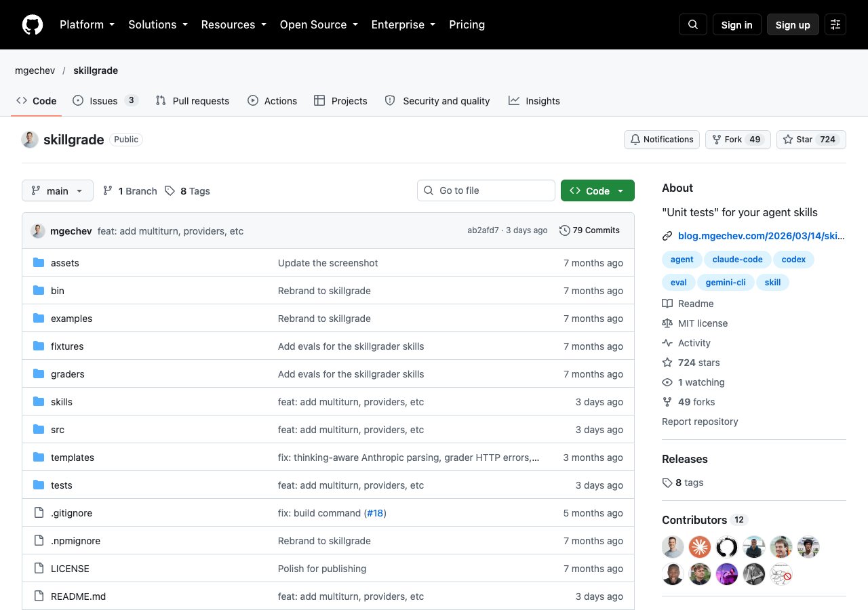This screenshot has width=868, height=610.
Task: Switch to the Insights tab
Action: pos(534,101)
